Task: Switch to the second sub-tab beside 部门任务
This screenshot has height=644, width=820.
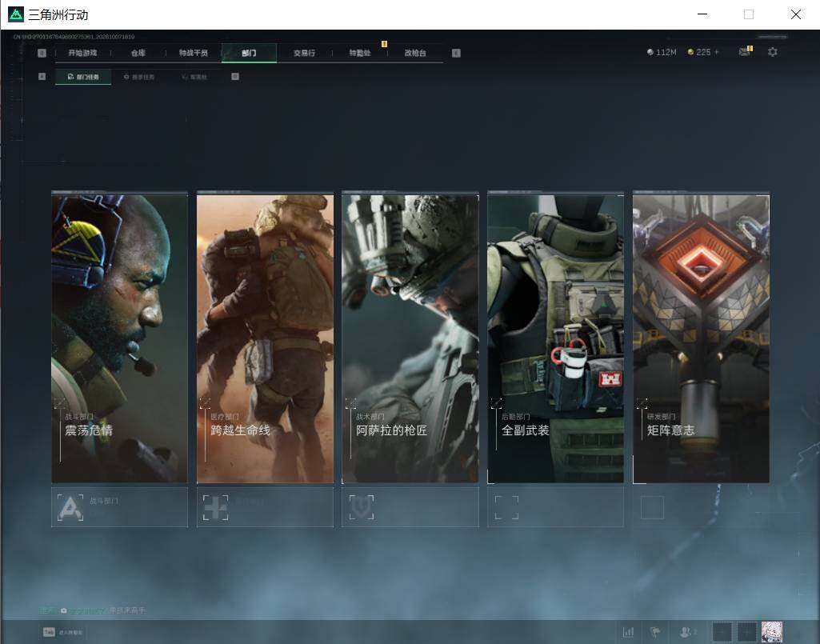Action: (139, 77)
